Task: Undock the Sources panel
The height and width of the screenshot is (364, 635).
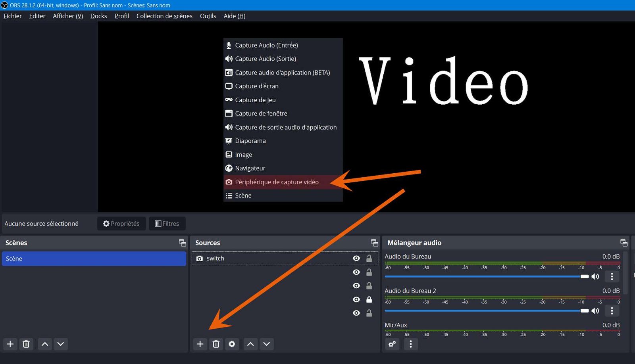Action: coord(374,243)
